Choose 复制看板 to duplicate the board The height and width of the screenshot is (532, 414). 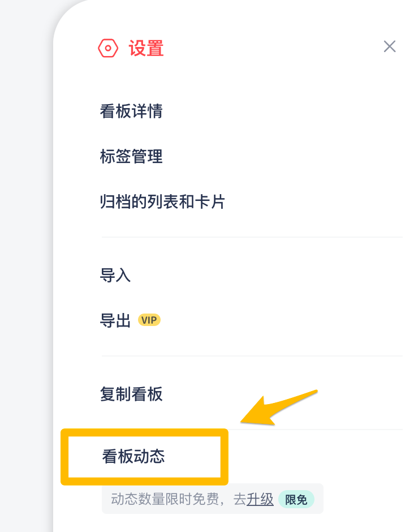pyautogui.click(x=131, y=394)
